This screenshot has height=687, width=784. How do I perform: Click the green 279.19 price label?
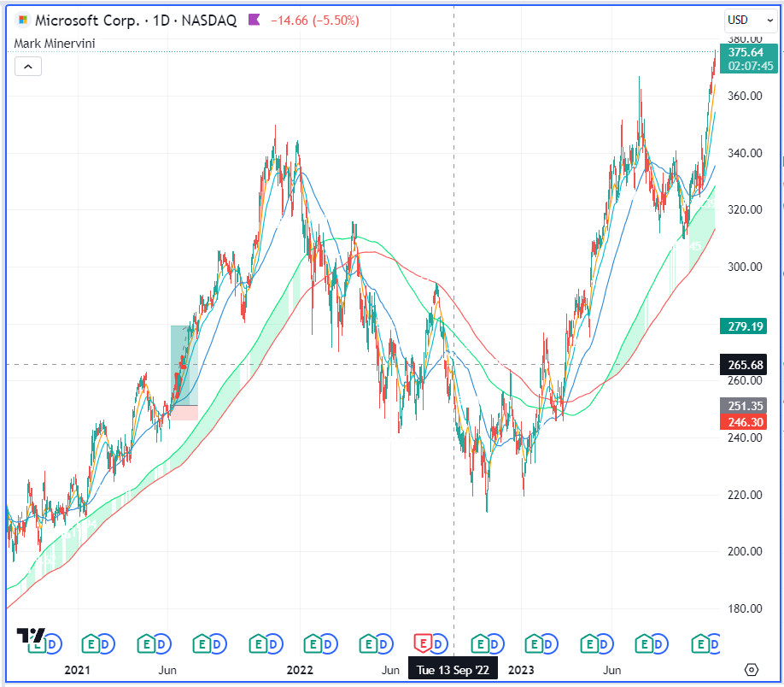tap(739, 326)
